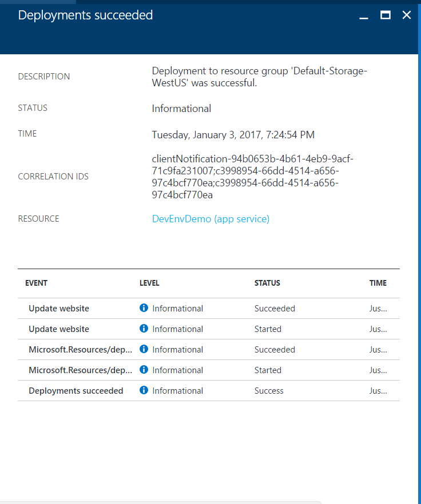Click the correlation IDs value text
The image size is (421, 504).
click(253, 177)
